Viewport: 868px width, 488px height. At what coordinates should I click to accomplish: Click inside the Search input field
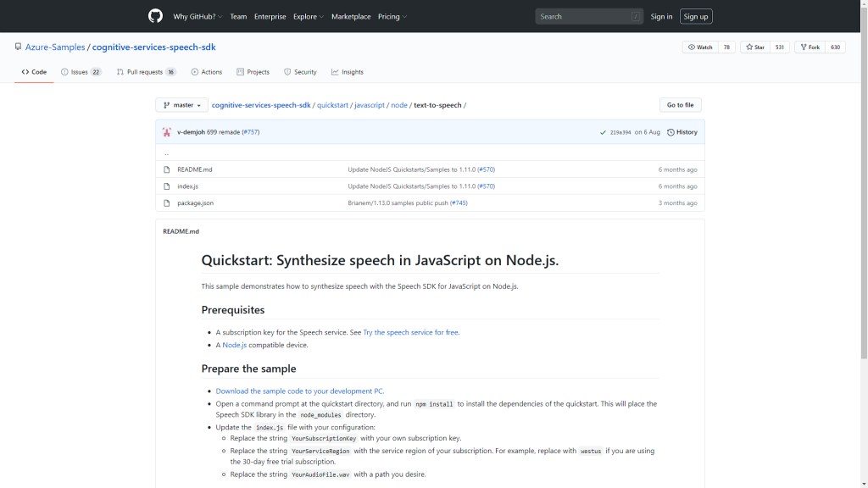coord(589,17)
